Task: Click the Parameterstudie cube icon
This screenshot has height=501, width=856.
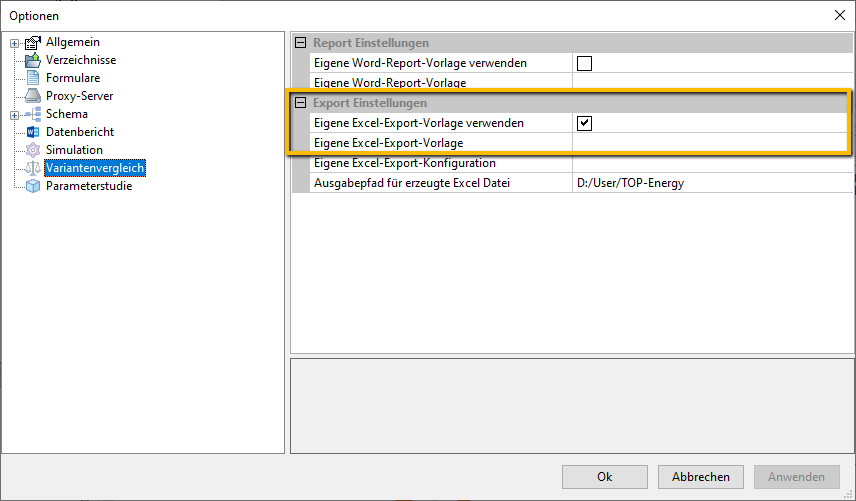Action: (x=33, y=186)
